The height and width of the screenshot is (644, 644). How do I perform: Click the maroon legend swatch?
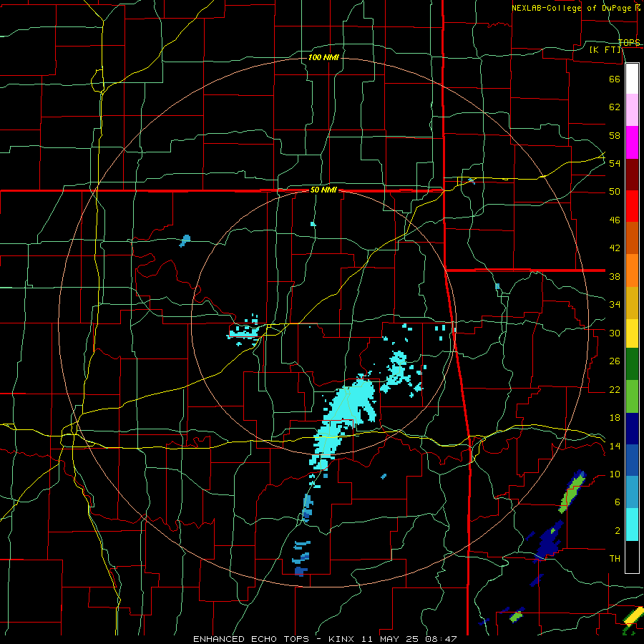point(632,175)
